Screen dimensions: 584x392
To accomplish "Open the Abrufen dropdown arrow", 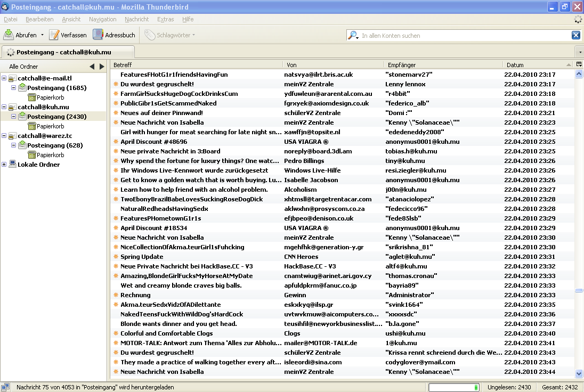I will tap(42, 35).
